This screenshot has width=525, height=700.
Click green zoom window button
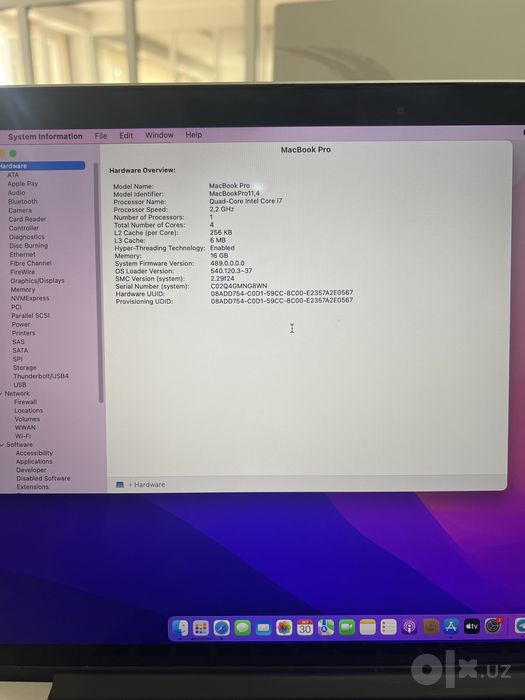click(x=13, y=153)
